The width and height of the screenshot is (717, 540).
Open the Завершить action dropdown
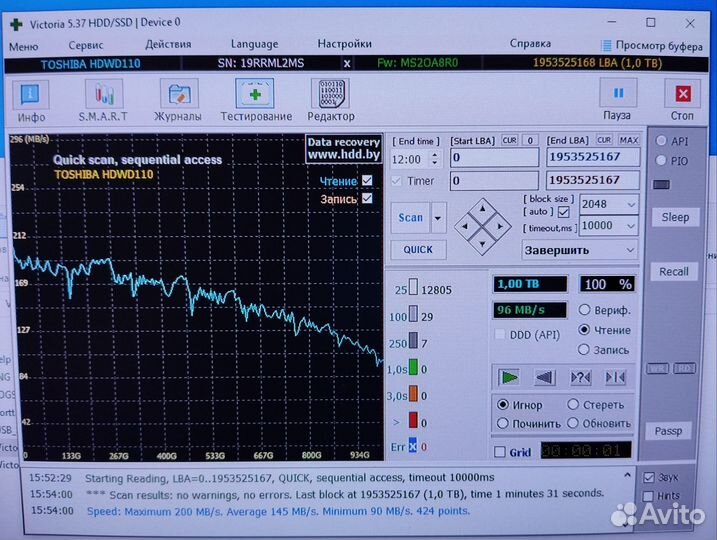629,250
